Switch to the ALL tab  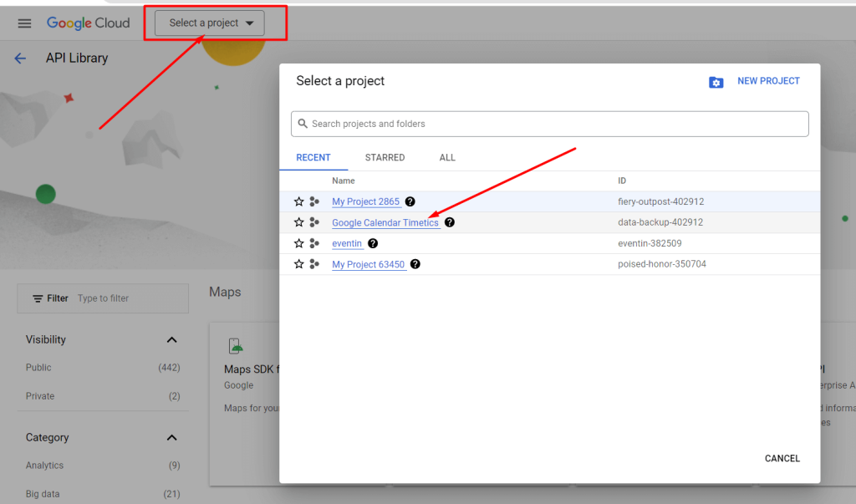click(447, 158)
